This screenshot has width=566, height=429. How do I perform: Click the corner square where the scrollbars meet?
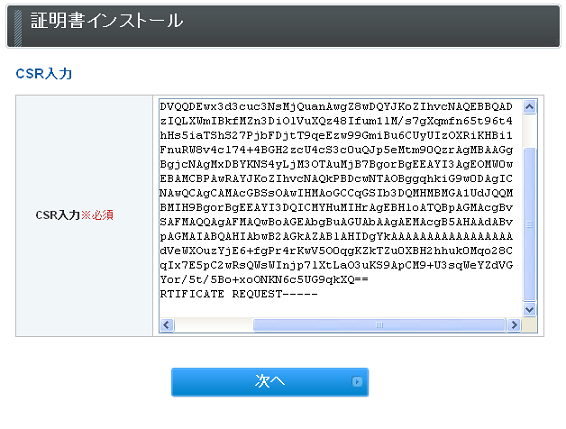(529, 325)
